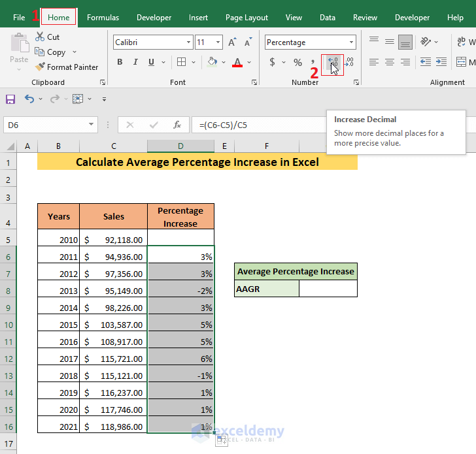Open the Name Box dropdown
Viewport: 476px width, 454px height.
(92, 125)
